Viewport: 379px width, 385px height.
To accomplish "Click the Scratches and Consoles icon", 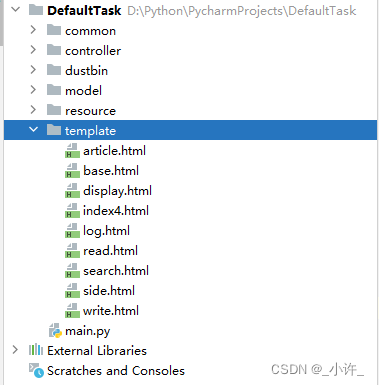I will click(x=36, y=370).
